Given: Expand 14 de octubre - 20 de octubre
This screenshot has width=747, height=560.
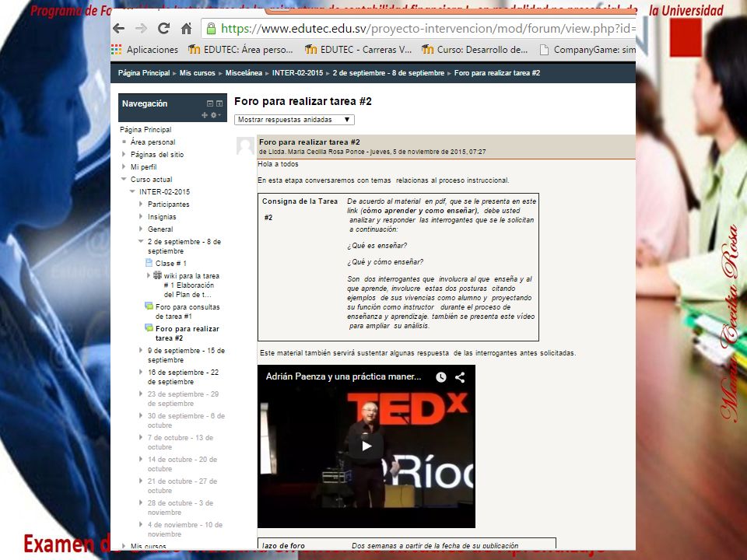Looking at the screenshot, I should click(141, 459).
